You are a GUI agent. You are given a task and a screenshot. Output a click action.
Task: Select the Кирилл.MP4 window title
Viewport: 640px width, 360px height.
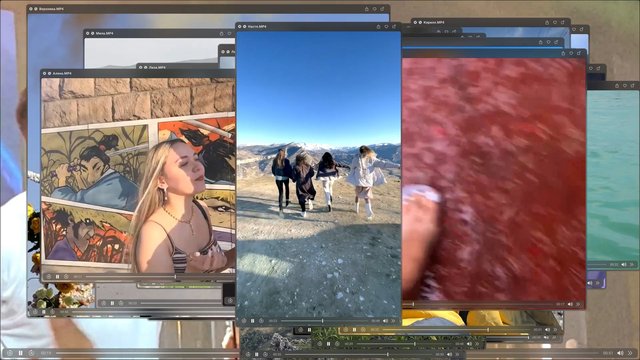pyautogui.click(x=434, y=22)
